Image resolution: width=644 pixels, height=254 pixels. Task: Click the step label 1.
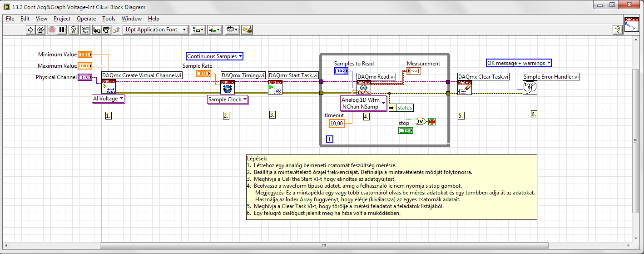coord(108,115)
